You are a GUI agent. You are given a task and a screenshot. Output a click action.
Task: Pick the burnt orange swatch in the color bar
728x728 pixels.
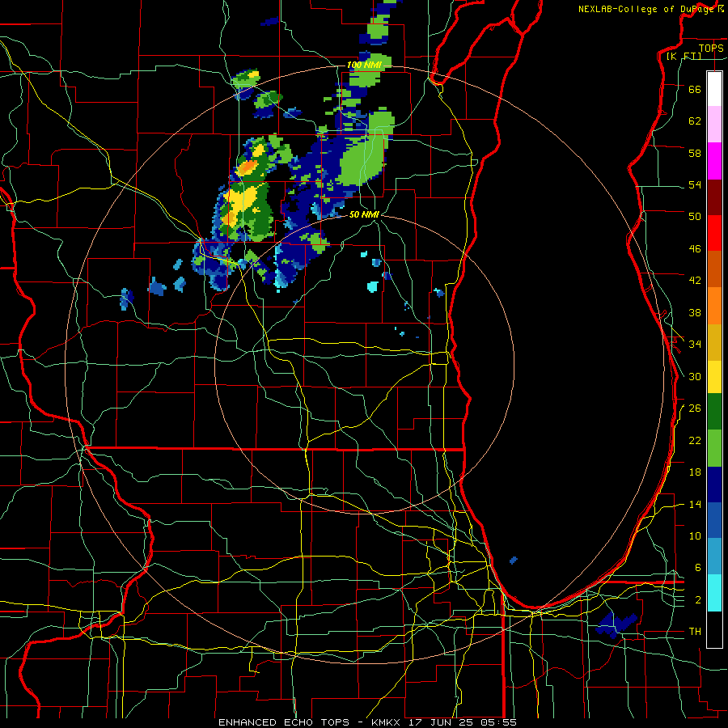click(x=714, y=269)
